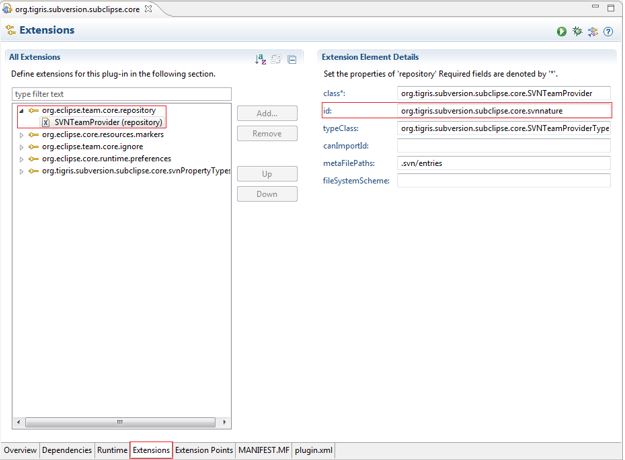The width and height of the screenshot is (625, 460).
Task: Go to the Extension Points tab
Action: click(204, 451)
